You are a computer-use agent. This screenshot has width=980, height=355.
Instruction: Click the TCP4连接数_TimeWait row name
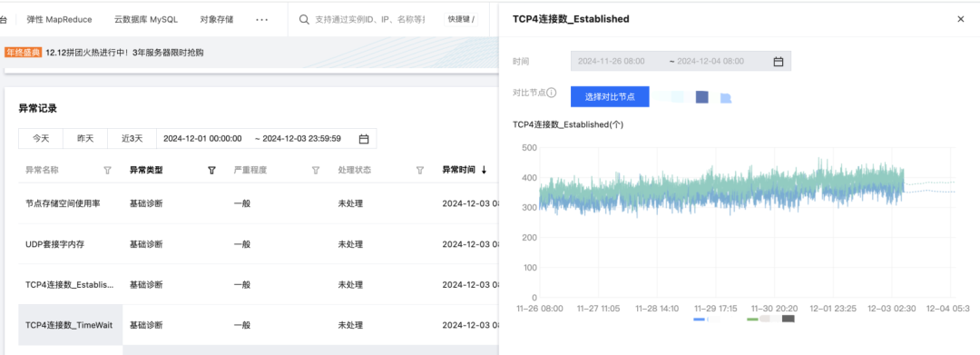pos(69,326)
